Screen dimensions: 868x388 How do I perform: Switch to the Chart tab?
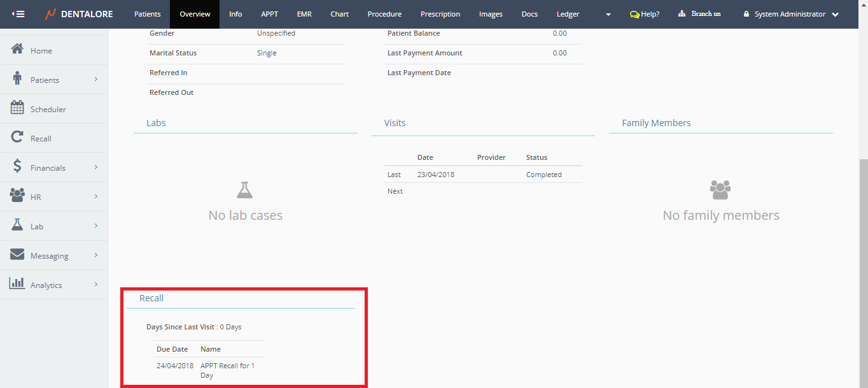pos(339,14)
